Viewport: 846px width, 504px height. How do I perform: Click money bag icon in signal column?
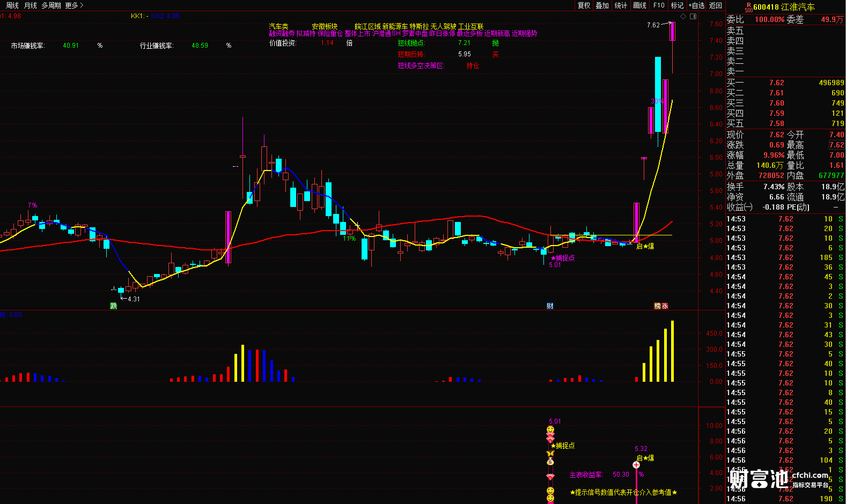pyautogui.click(x=550, y=461)
